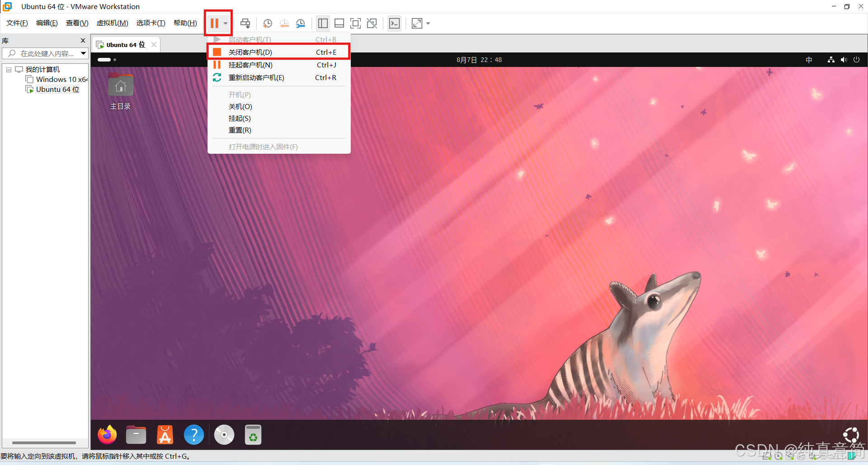Select 关闭客户机(D) in the power menu
Viewport: 868px width, 465px height.
[278, 52]
